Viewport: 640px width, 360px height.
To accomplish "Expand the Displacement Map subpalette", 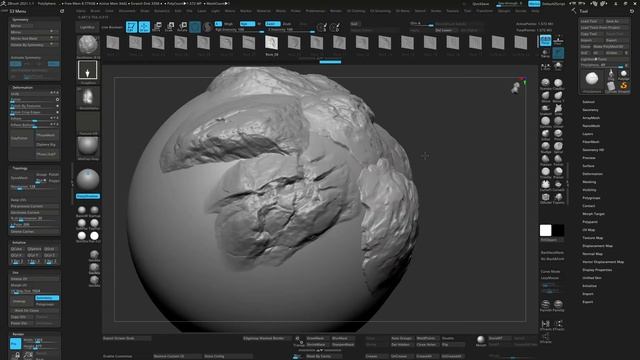I will coord(597,246).
